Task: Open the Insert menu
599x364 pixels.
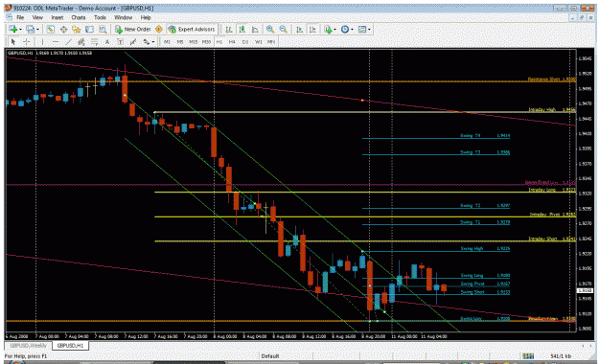Action: point(58,17)
